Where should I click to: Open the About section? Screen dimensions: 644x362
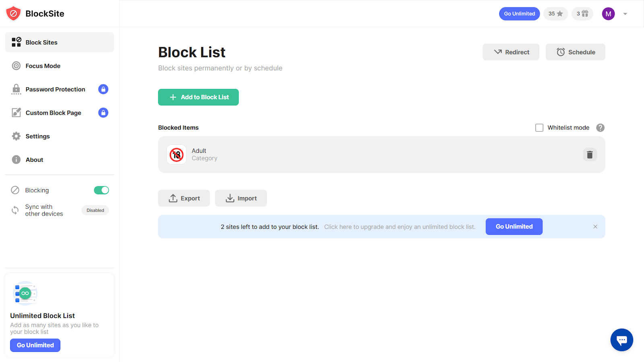34,159
